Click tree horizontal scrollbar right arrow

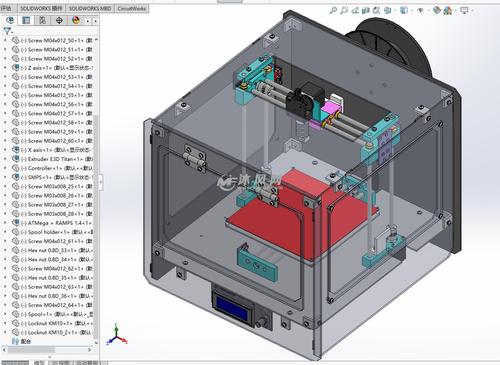[x=89, y=350]
